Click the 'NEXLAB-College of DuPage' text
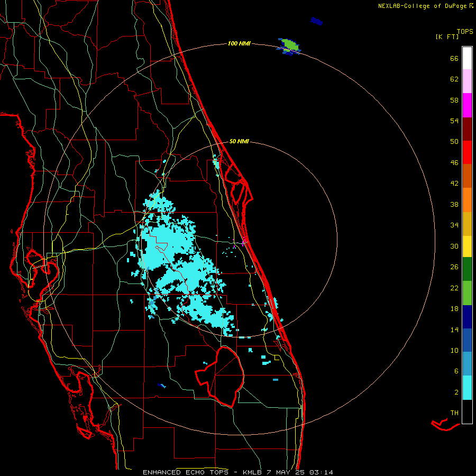Image resolution: width=476 pixels, height=476 pixels. click(x=422, y=6)
